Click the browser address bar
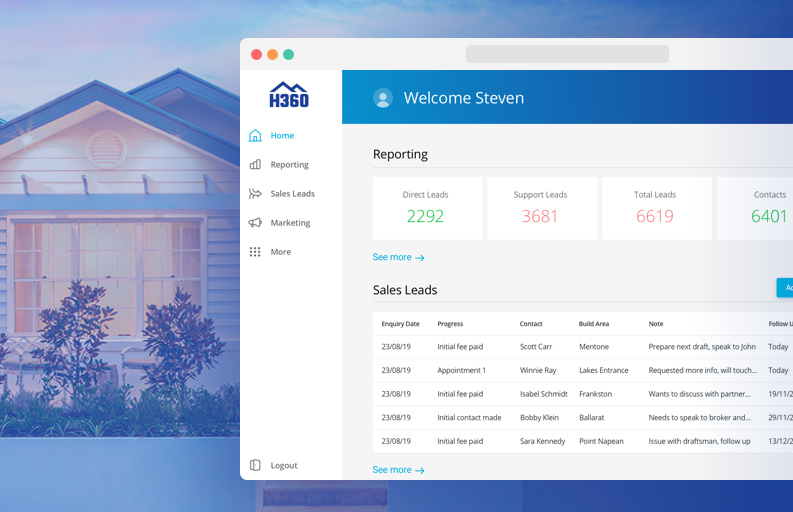The height and width of the screenshot is (512, 793). [x=567, y=54]
